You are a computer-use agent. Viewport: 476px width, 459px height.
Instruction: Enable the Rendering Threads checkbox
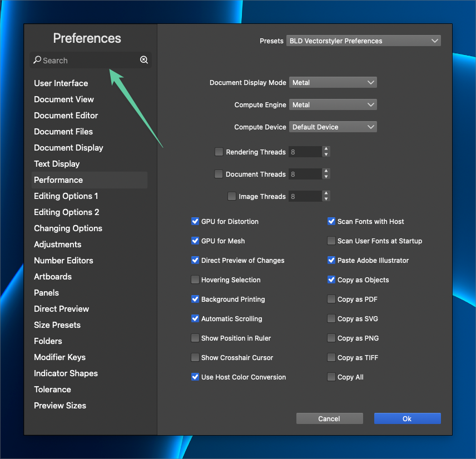click(x=219, y=152)
